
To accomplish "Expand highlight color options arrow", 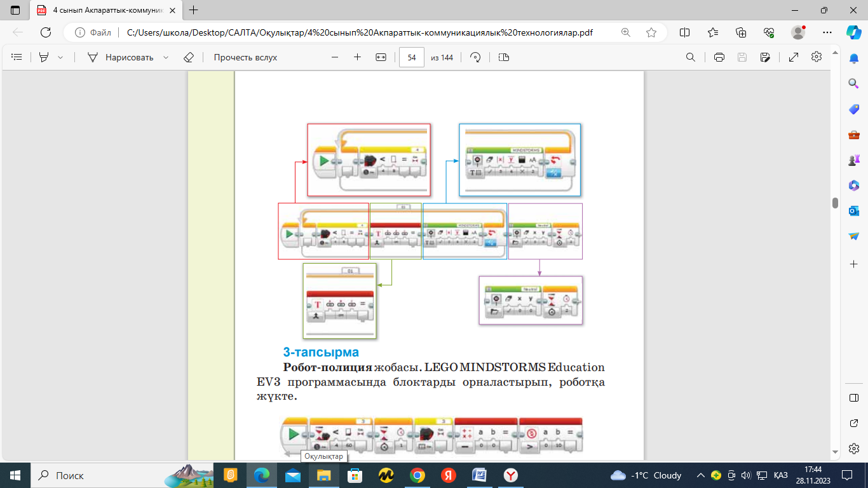I will (60, 57).
